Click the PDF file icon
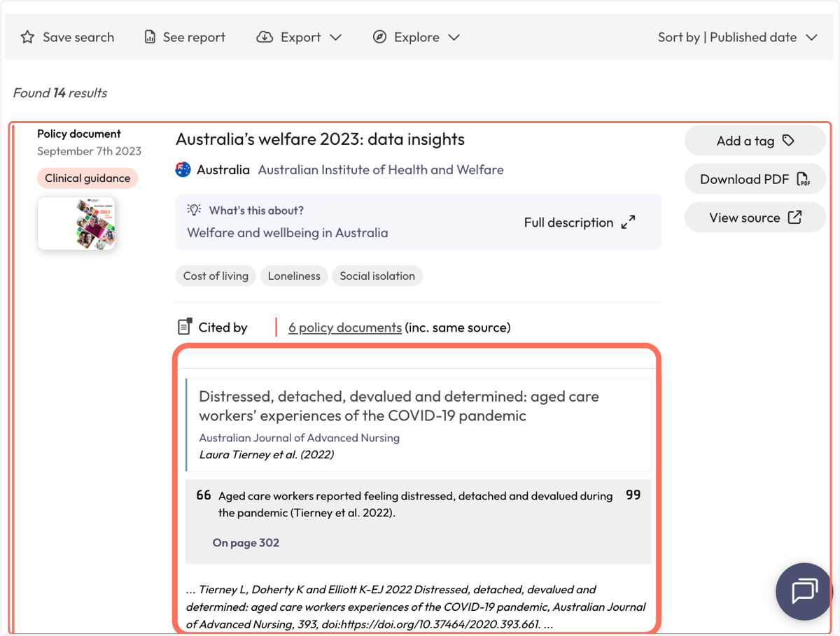This screenshot has width=840, height=636. tap(804, 179)
